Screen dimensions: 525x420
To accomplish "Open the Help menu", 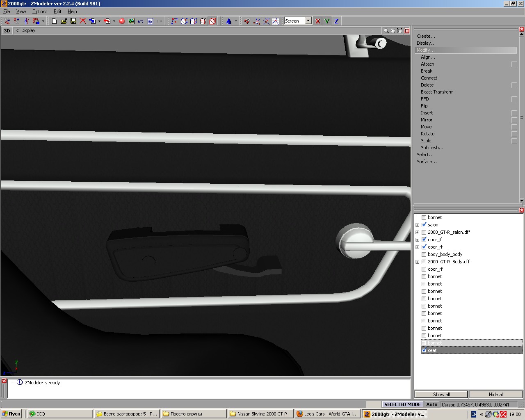I will click(72, 11).
